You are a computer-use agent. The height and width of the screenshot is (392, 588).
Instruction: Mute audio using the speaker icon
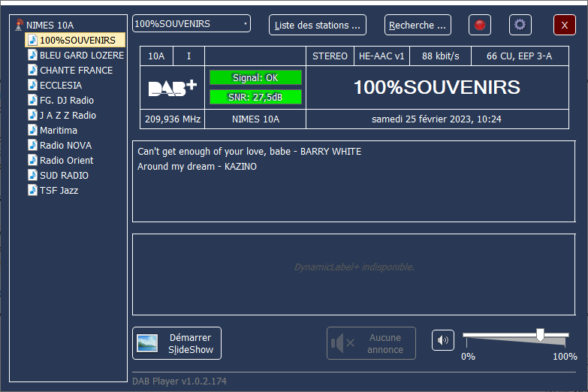point(443,340)
